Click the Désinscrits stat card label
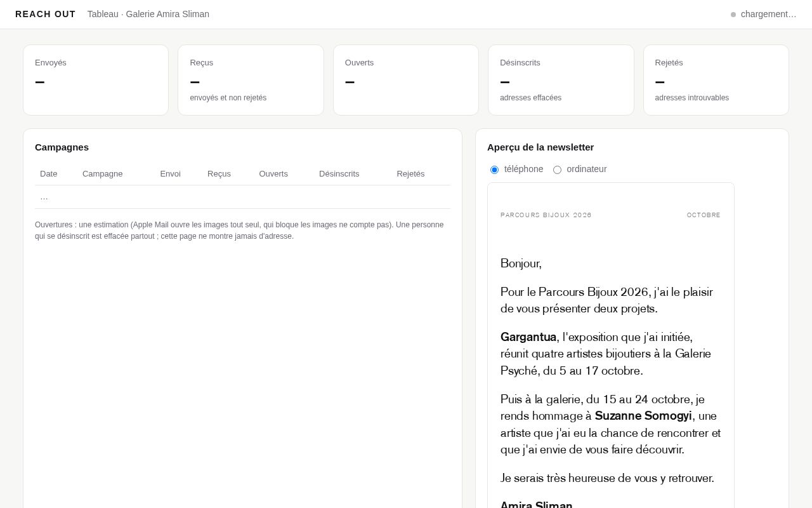Image resolution: width=812 pixels, height=508 pixels. pyautogui.click(x=520, y=62)
